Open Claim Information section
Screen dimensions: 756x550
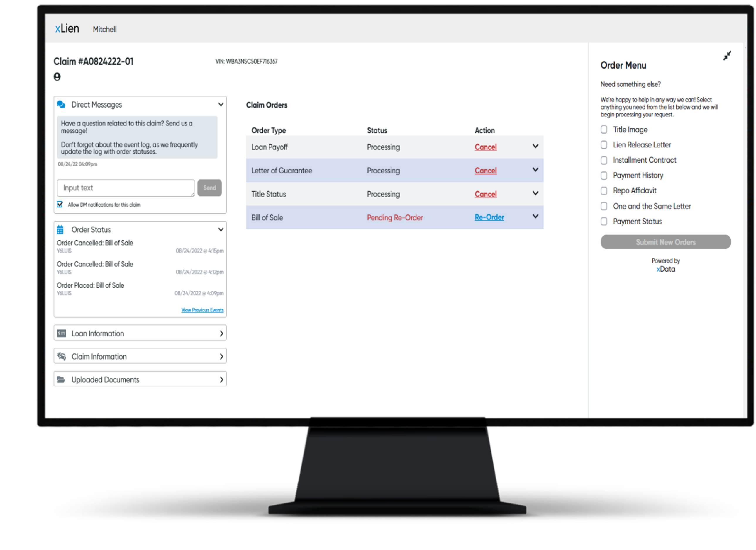[x=140, y=356]
